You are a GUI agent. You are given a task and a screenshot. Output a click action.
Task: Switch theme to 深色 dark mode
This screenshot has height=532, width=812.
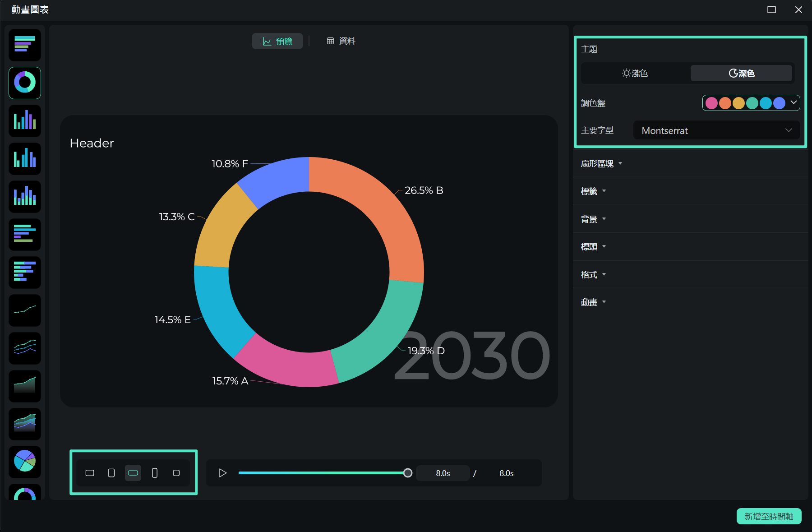[x=741, y=73]
